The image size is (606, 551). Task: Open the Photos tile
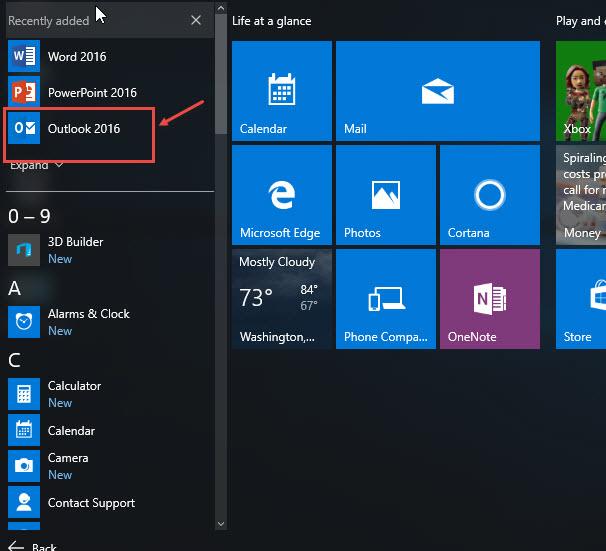(x=386, y=195)
